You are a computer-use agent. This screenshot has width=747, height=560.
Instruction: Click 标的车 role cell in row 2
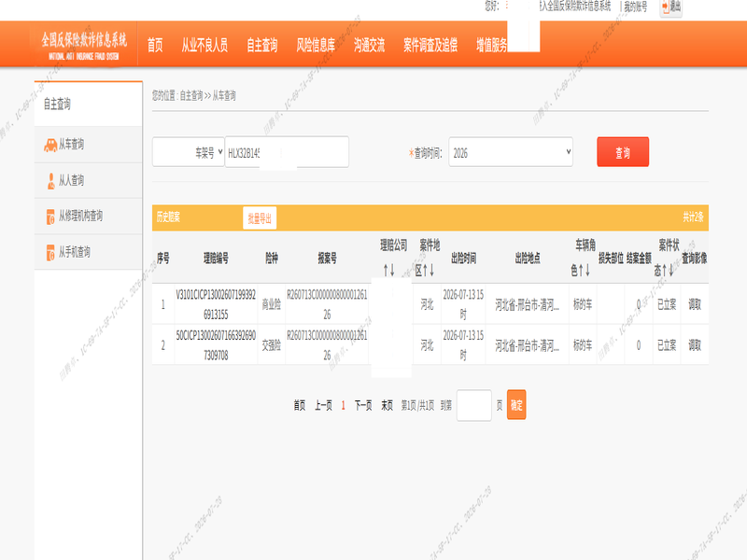583,345
